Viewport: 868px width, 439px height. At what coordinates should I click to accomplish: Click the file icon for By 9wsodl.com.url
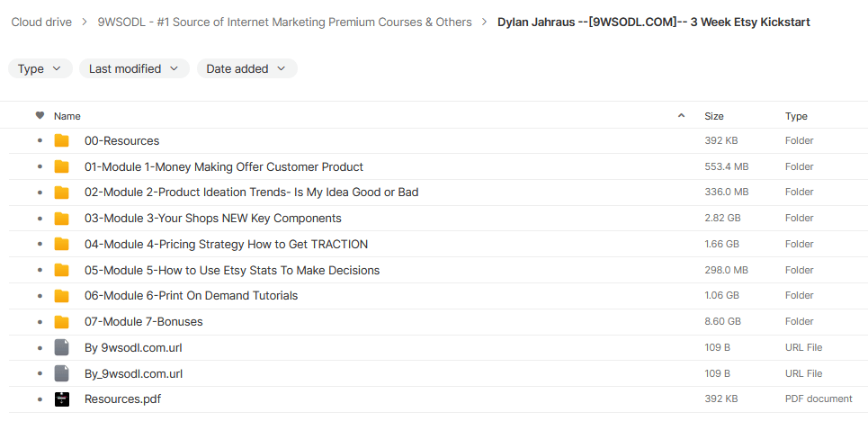pyautogui.click(x=61, y=348)
